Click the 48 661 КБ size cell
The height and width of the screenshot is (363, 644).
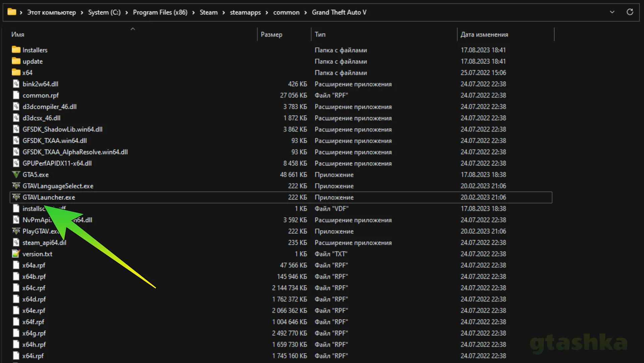pos(293,175)
